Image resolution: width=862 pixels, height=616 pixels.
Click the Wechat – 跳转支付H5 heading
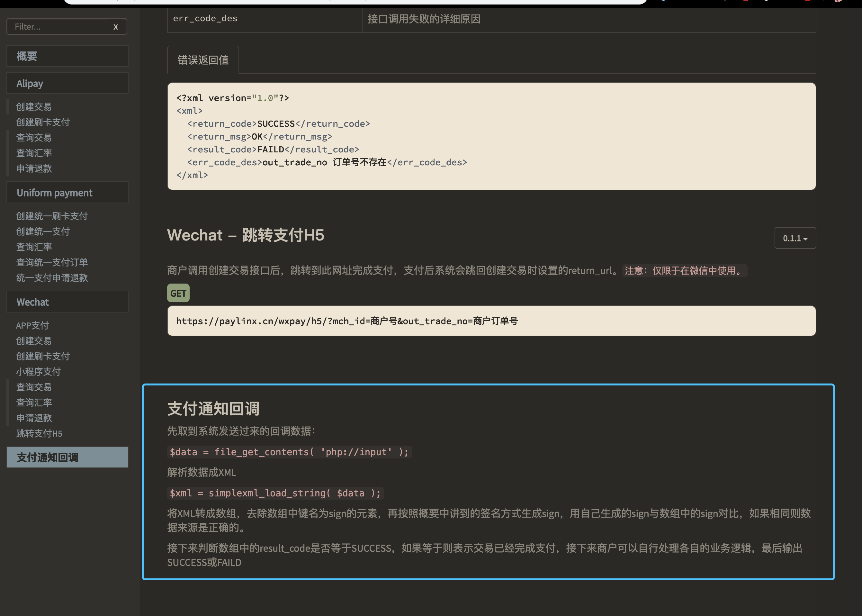pos(245,235)
